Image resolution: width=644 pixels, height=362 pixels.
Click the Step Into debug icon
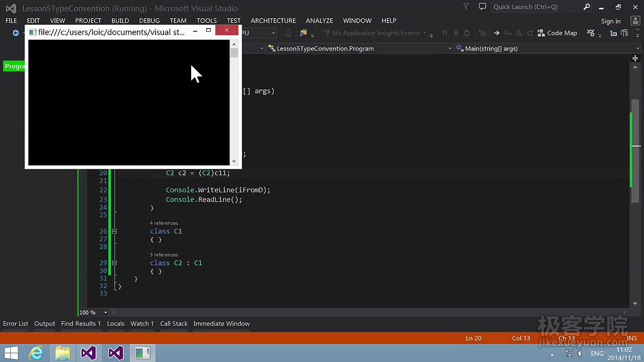tap(508, 33)
